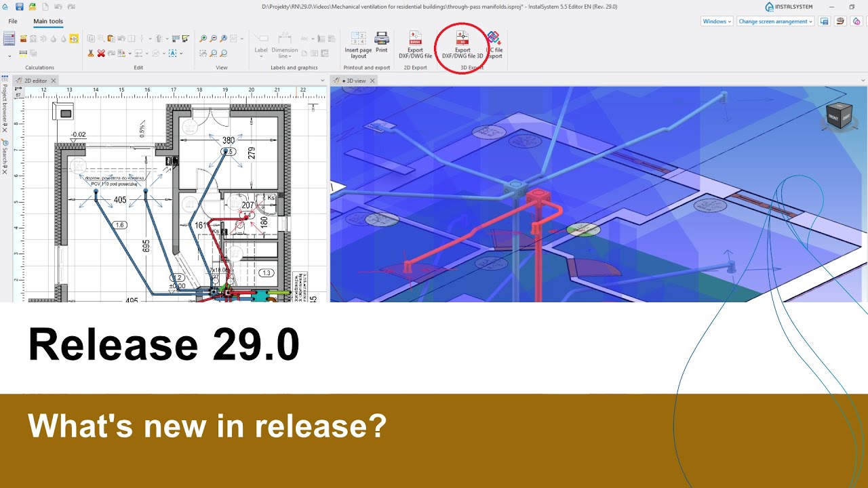Click the Undo arrow in title bar
The height and width of the screenshot is (488, 868).
(x=58, y=7)
